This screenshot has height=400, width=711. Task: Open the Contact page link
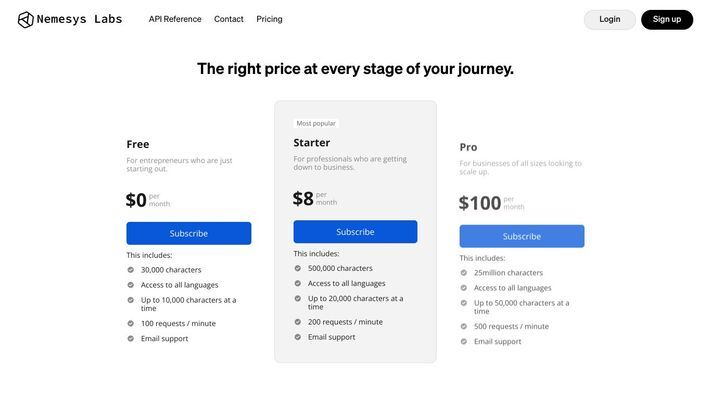click(x=229, y=19)
